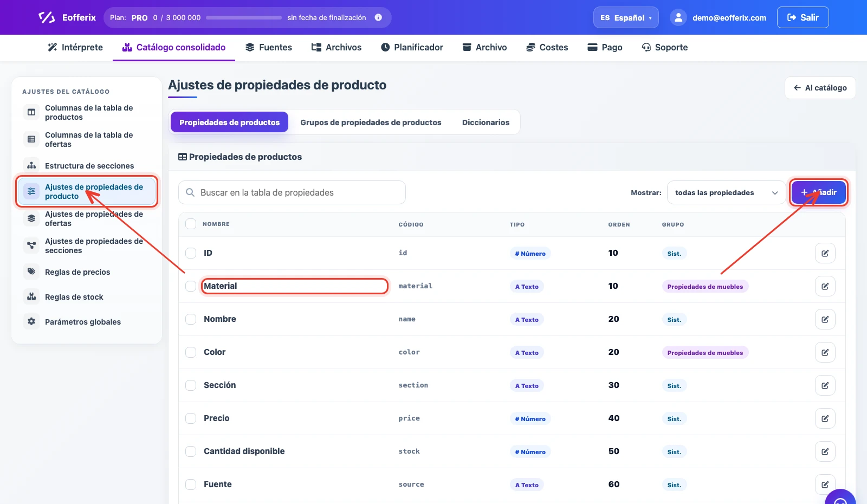Switch to Grupos de propiedades de productos tab

tap(371, 122)
